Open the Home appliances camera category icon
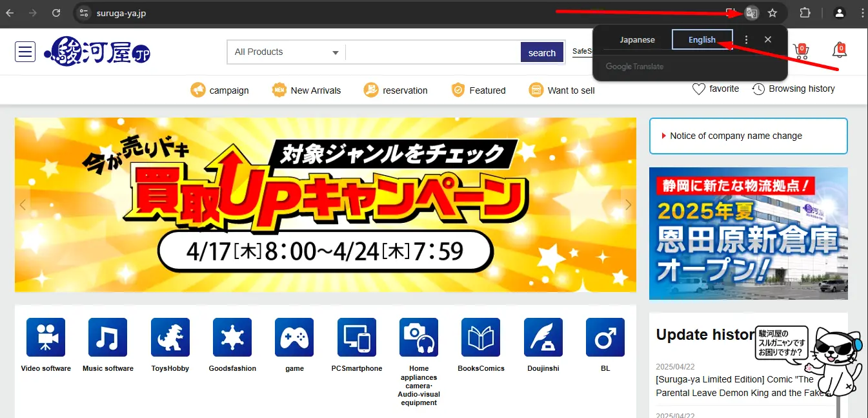This screenshot has width=868, height=418. [418, 337]
